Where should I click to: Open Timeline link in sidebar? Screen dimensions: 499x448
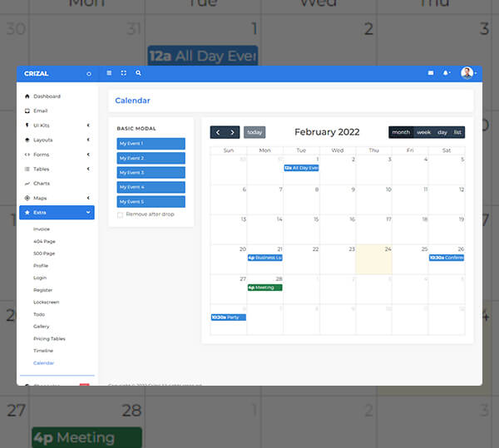(x=43, y=351)
